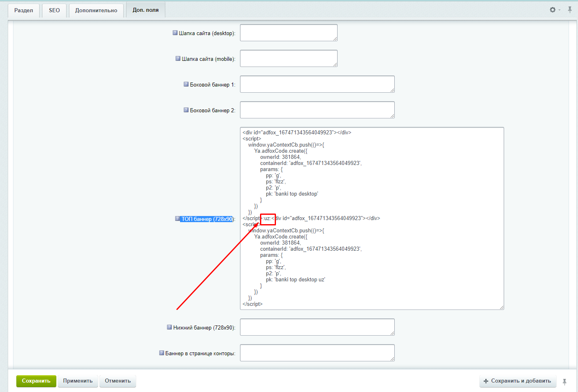Screen dimensions: 578x392
Task: Show hint icon for ТОП баннер (728x90)
Action: pyautogui.click(x=178, y=218)
